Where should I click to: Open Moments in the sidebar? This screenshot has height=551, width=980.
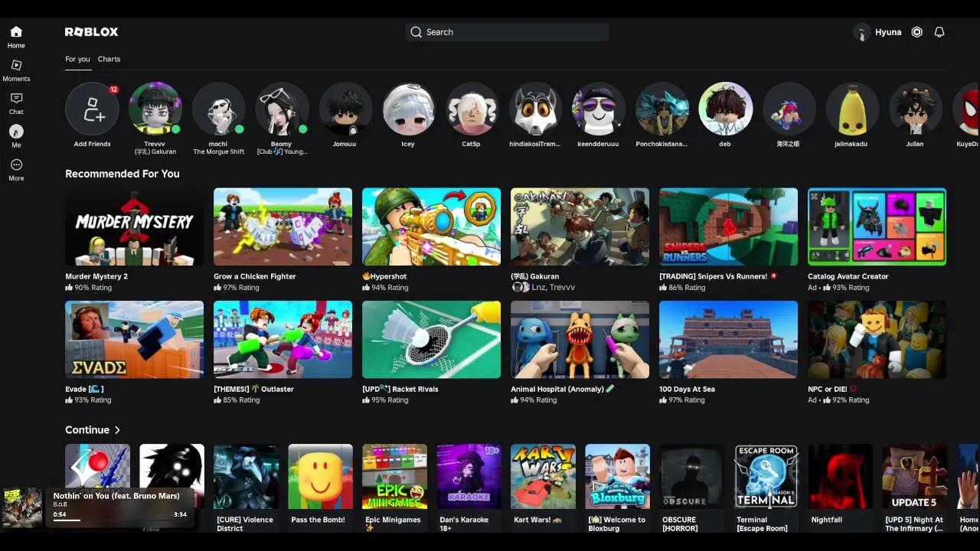click(x=16, y=70)
